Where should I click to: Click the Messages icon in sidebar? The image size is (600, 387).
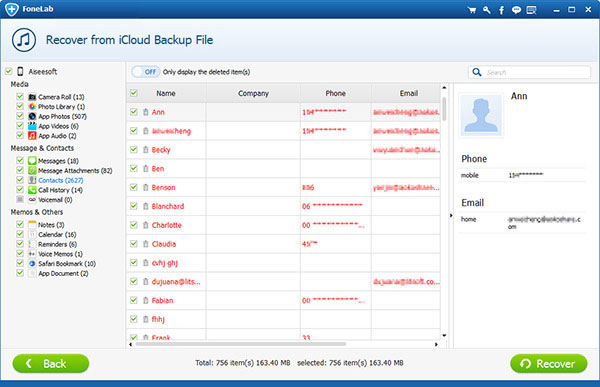point(32,161)
